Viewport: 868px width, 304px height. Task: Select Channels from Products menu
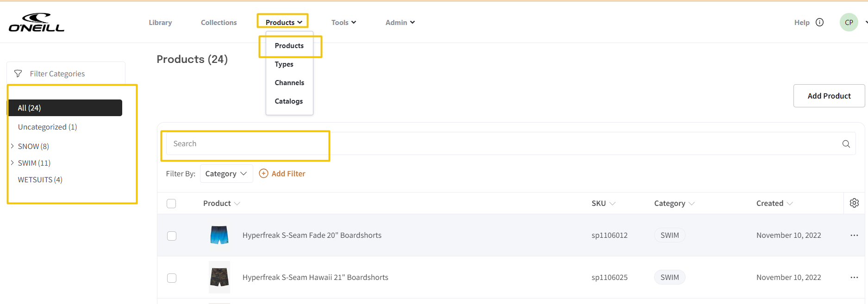[289, 83]
